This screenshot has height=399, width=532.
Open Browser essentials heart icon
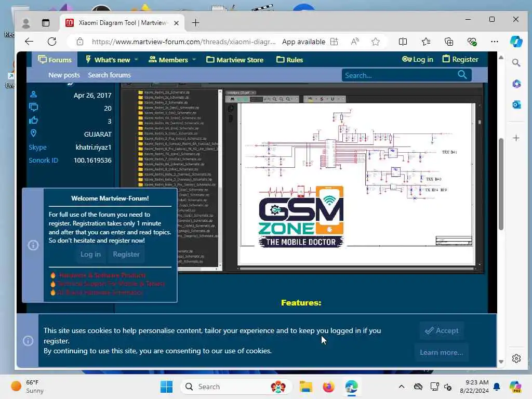pyautogui.click(x=472, y=42)
